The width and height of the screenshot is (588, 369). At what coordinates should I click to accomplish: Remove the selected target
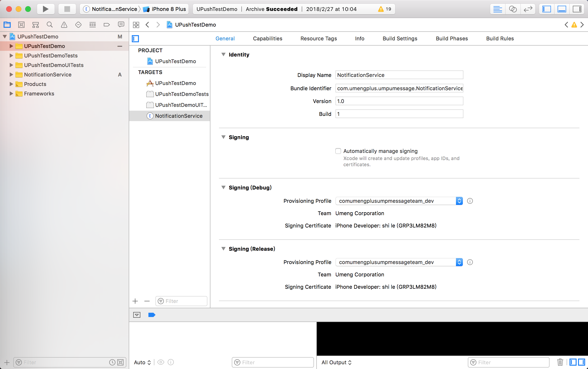[147, 301]
